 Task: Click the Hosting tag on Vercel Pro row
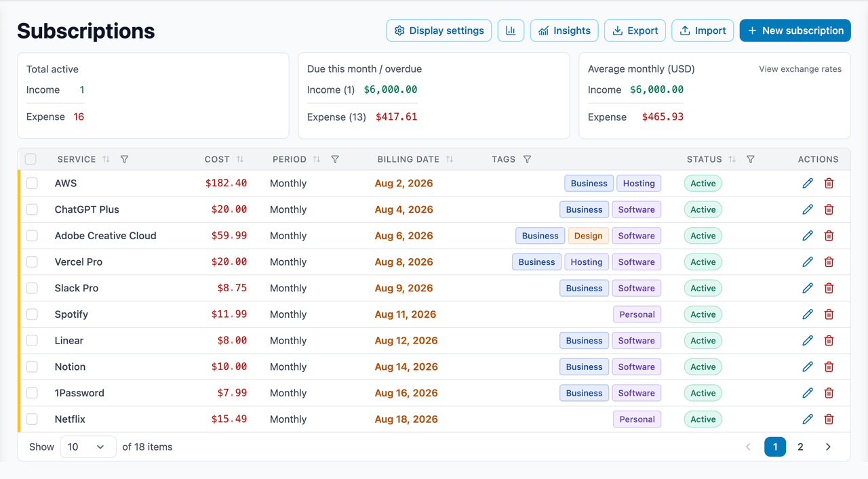click(587, 262)
